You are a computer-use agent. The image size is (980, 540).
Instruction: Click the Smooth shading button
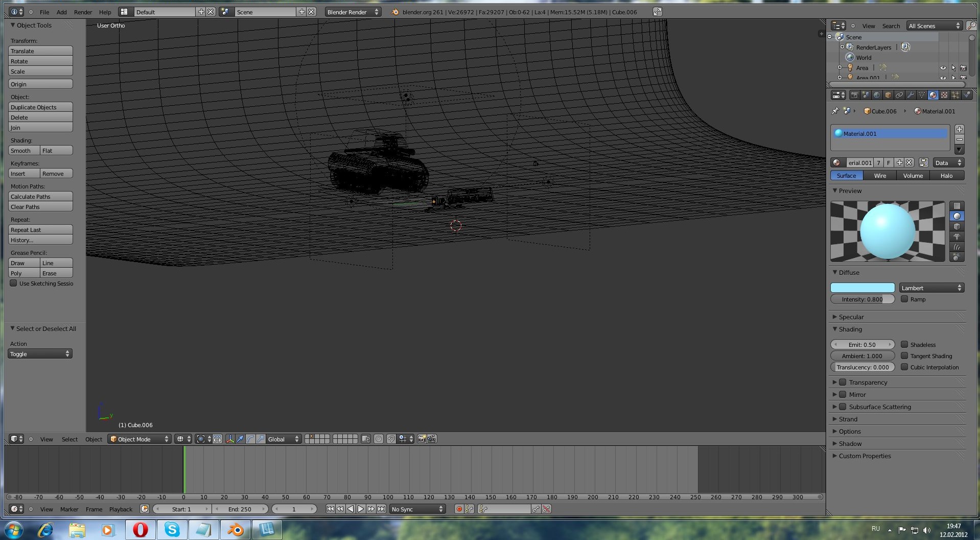[24, 151]
